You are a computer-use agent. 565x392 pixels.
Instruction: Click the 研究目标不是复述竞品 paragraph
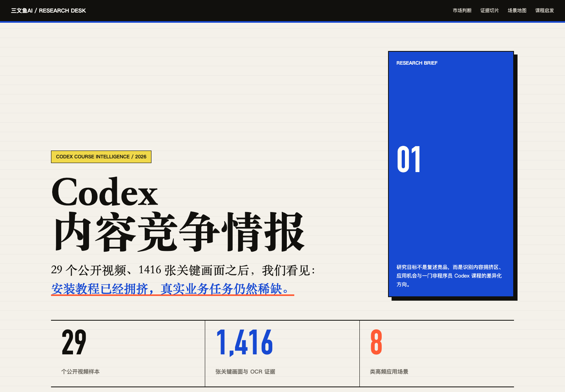[x=449, y=276]
